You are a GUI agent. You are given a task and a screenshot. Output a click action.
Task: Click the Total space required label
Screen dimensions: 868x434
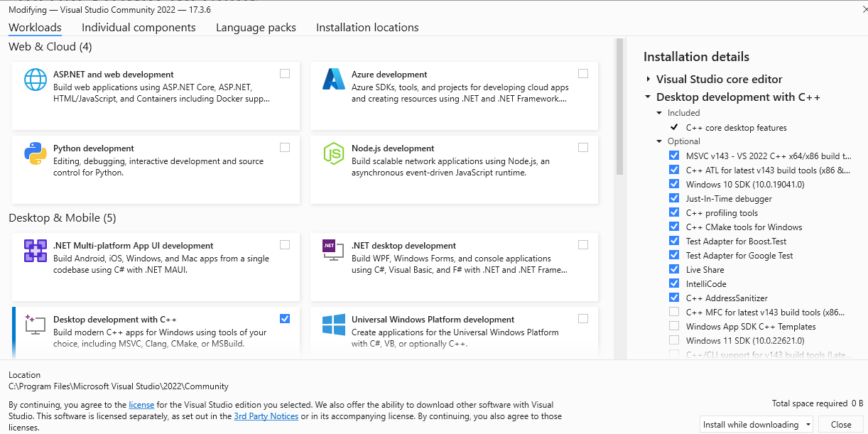tap(810, 403)
